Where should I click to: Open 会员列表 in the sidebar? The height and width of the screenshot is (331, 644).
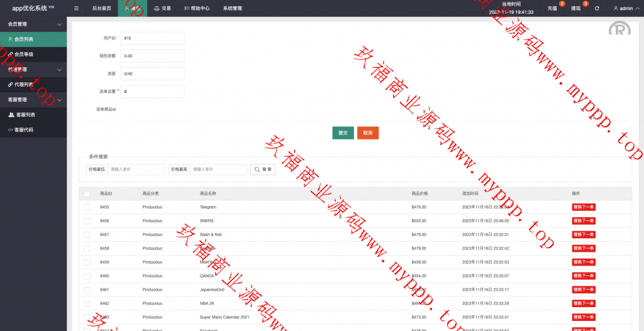pos(24,39)
